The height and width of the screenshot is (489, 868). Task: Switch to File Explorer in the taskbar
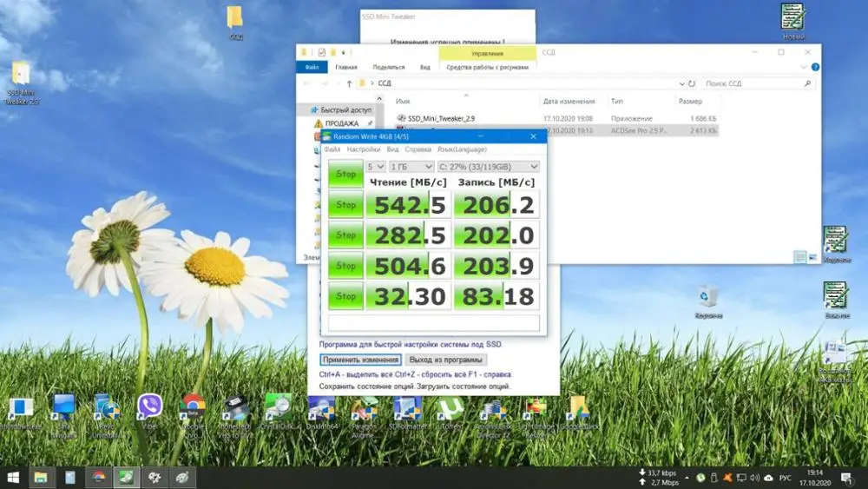tap(41, 477)
